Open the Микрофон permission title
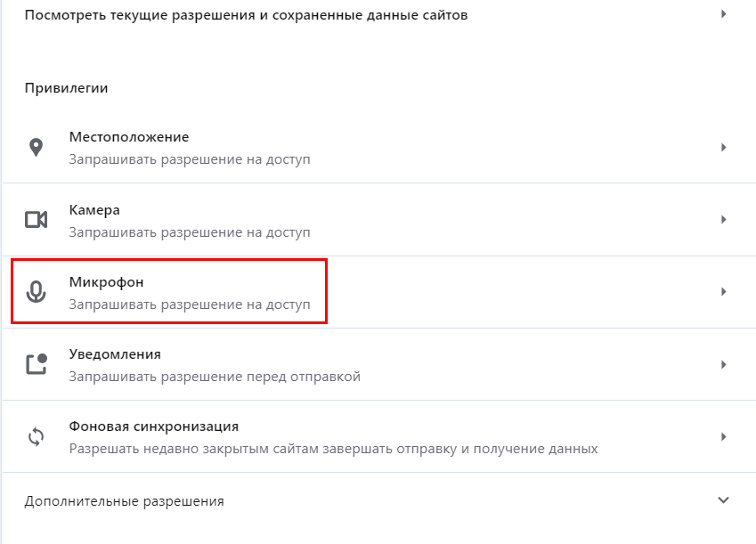Image resolution: width=756 pixels, height=544 pixels. 106,282
